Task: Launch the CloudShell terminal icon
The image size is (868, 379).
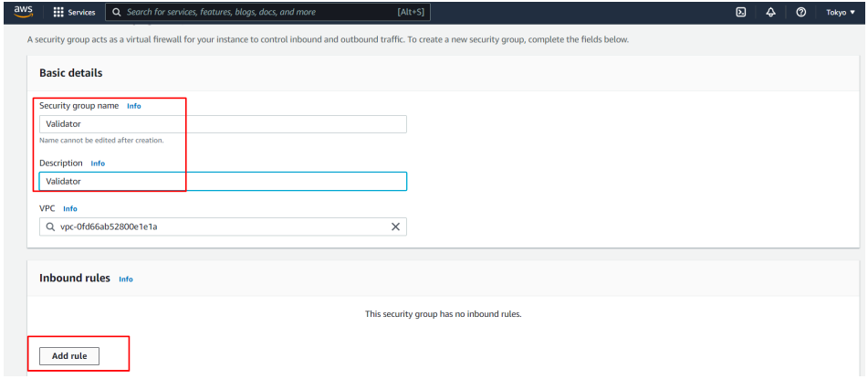Action: pos(741,13)
